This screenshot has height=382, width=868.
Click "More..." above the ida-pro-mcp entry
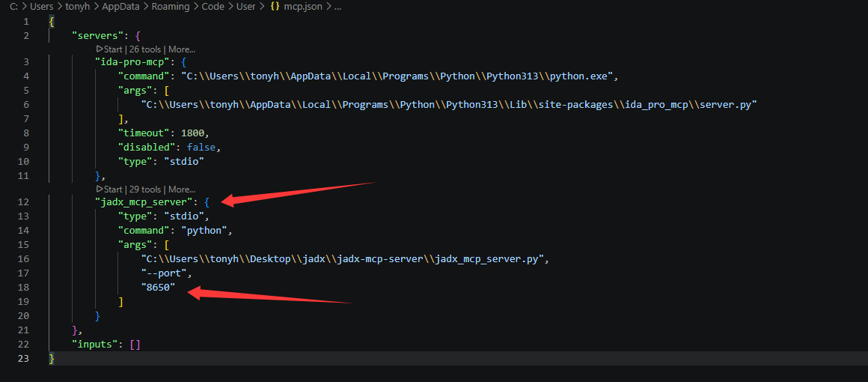[x=182, y=49]
